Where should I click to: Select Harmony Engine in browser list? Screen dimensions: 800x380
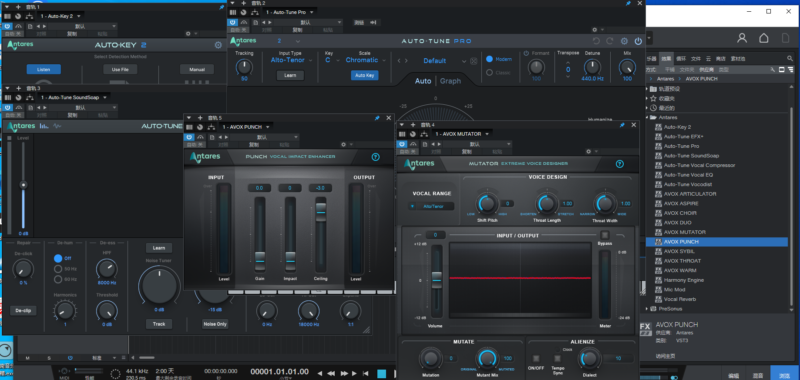(x=684, y=280)
